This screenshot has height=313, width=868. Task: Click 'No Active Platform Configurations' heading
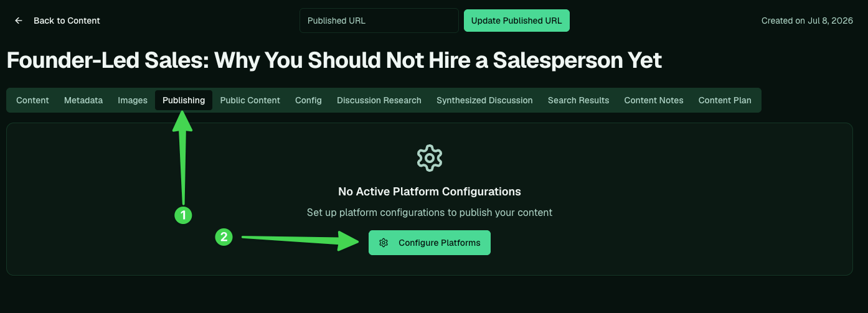(430, 191)
